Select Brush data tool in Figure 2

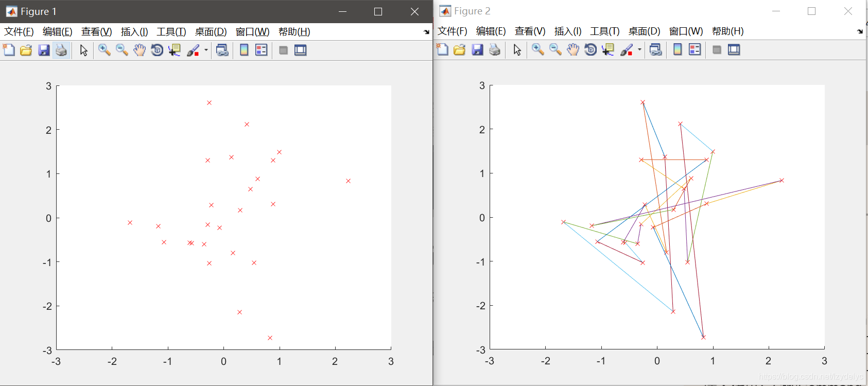[627, 49]
